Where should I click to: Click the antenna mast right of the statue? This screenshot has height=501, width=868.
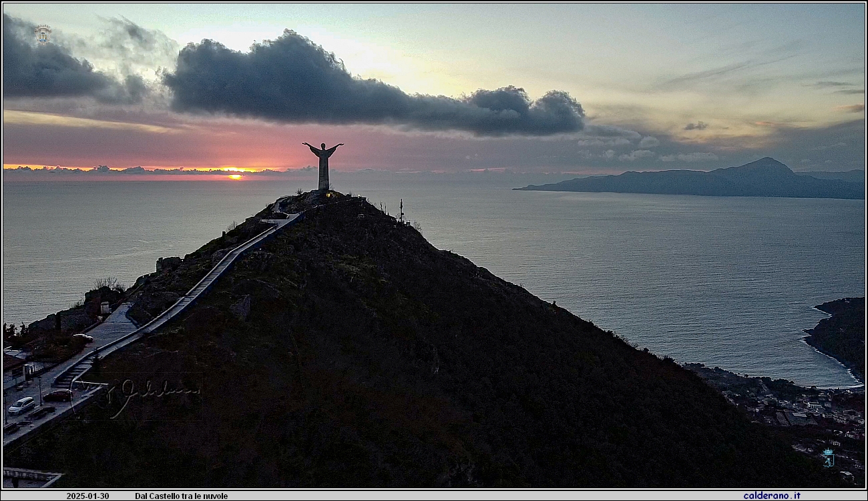coord(401,210)
